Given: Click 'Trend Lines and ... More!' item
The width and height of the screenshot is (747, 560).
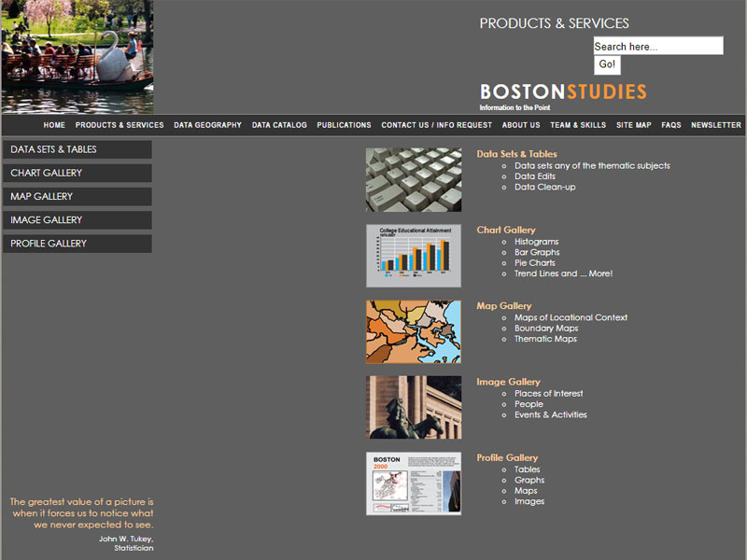Looking at the screenshot, I should 564,273.
